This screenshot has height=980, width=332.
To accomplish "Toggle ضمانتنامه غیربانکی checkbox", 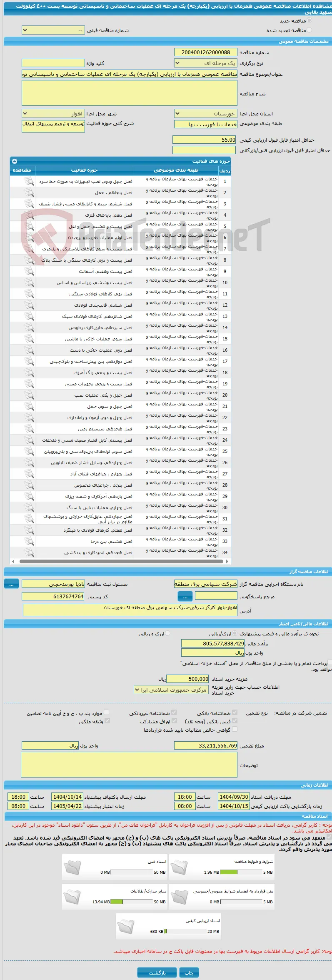I will pos(174,712).
